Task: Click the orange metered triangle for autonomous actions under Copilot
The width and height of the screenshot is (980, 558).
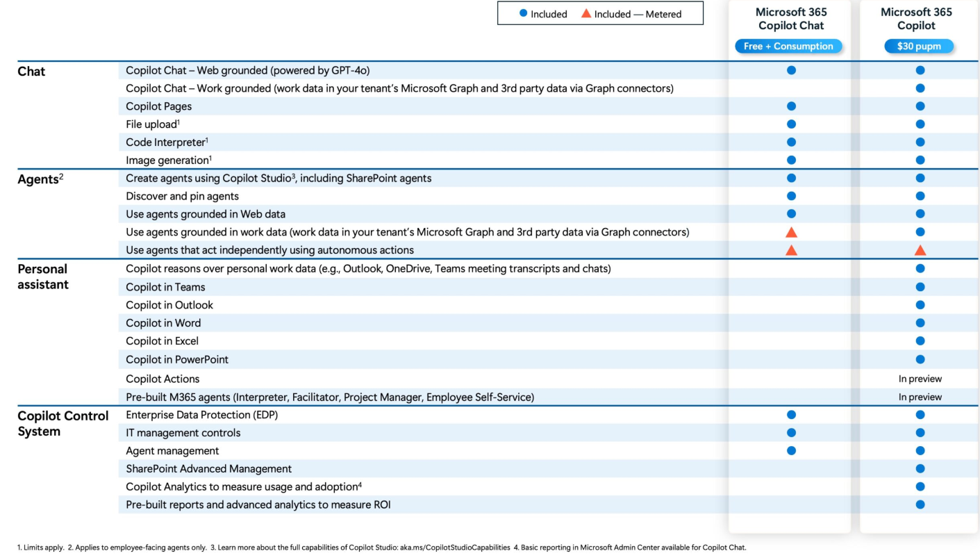Action: (x=920, y=250)
